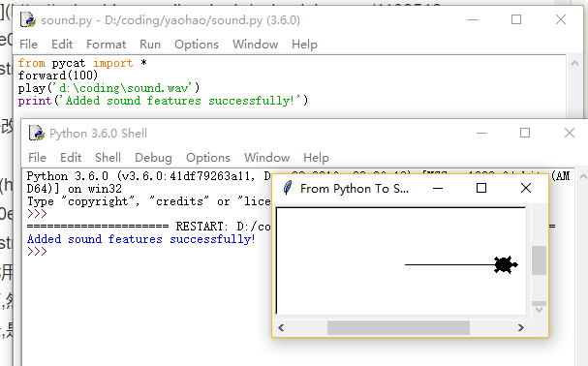Open the Edit menu in sound.py editor
The image size is (588, 366).
click(62, 45)
